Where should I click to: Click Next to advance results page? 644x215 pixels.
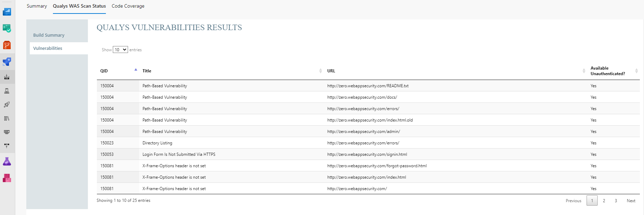coord(631,201)
